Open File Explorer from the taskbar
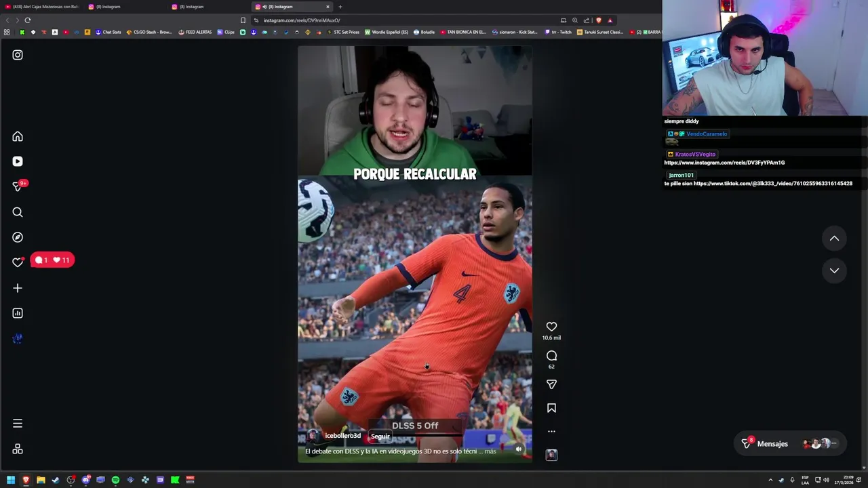 41,480
